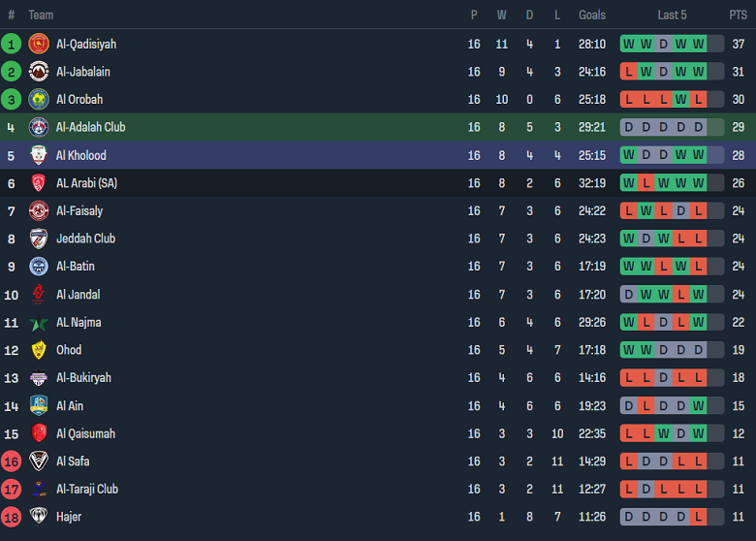The width and height of the screenshot is (756, 541).
Task: Click Hajer's last red L result badge
Action: pos(699,517)
